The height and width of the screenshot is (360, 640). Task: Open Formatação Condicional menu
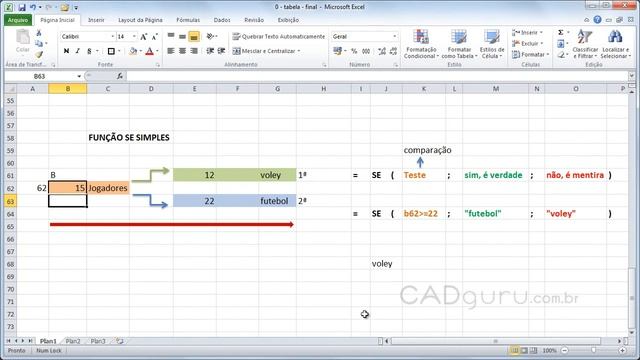tap(421, 44)
